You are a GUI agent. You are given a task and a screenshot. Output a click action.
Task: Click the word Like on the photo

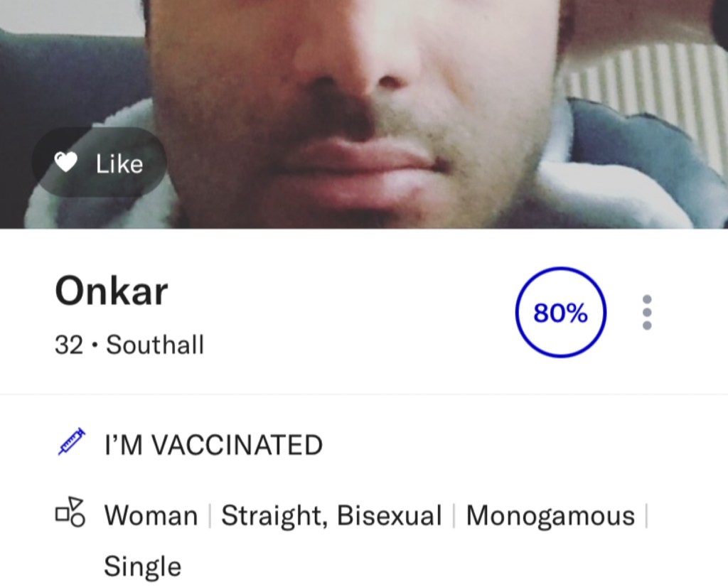pos(119,164)
